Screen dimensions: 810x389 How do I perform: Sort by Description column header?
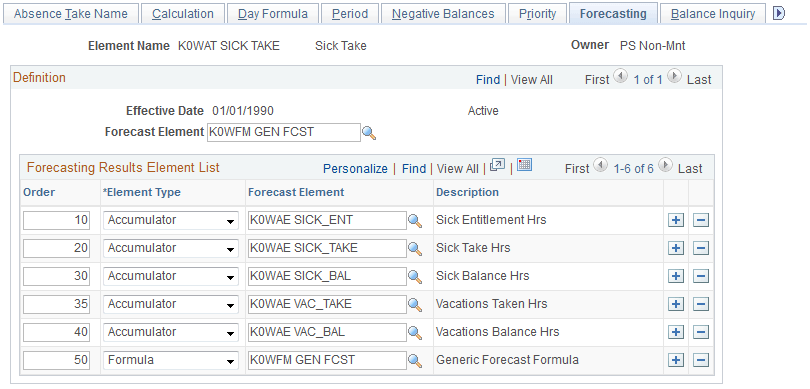pyautogui.click(x=468, y=193)
